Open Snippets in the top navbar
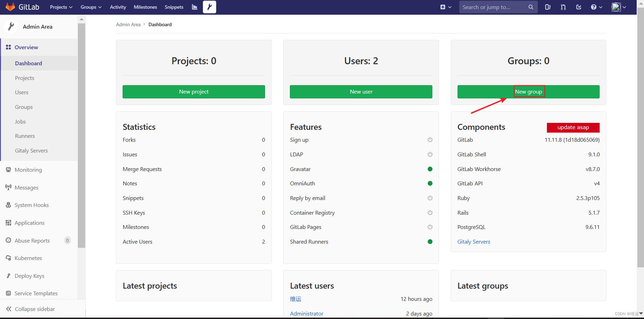 pyautogui.click(x=174, y=7)
